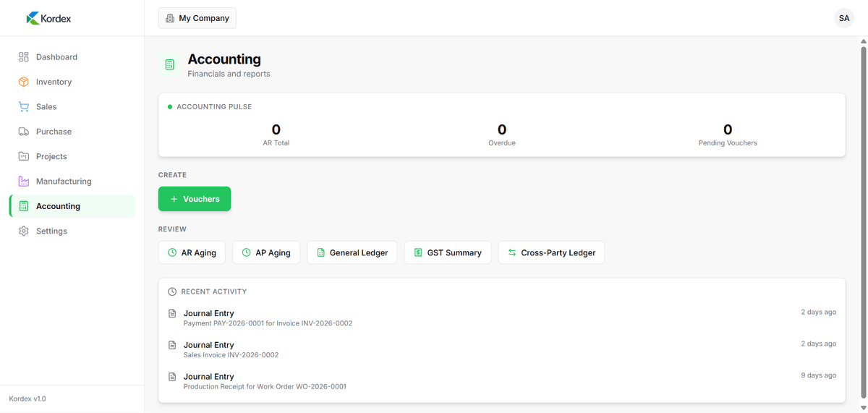Open the GST Summary report

447,252
